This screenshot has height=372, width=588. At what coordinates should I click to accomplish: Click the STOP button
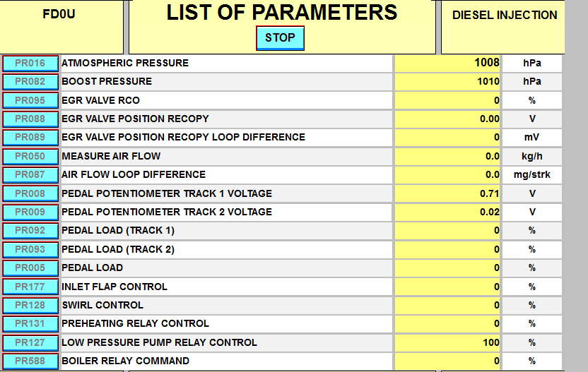click(280, 38)
